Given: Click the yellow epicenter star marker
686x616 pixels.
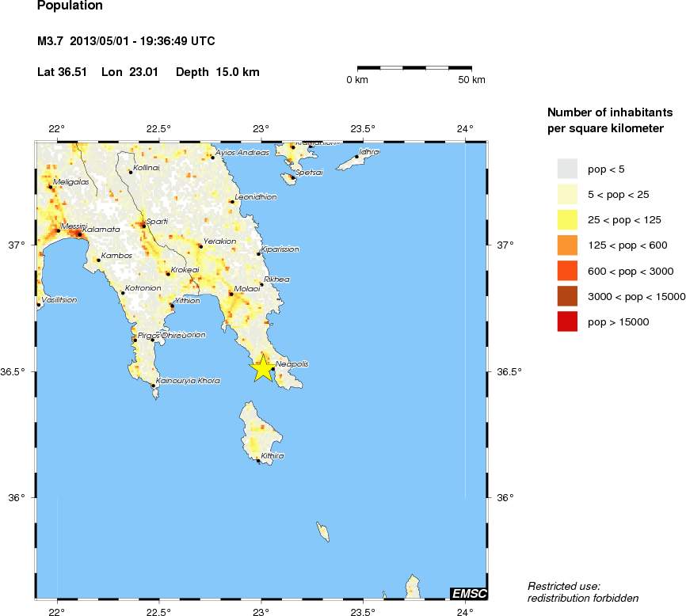Looking at the screenshot, I should point(262,368).
